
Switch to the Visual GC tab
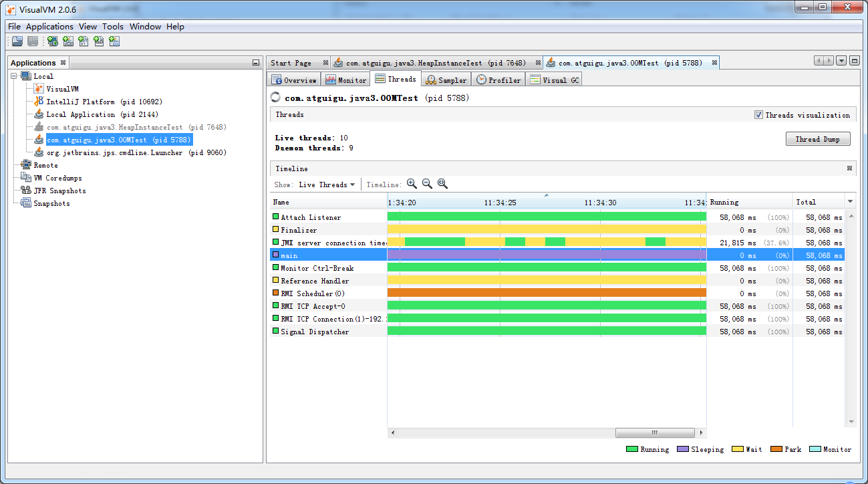[x=554, y=80]
